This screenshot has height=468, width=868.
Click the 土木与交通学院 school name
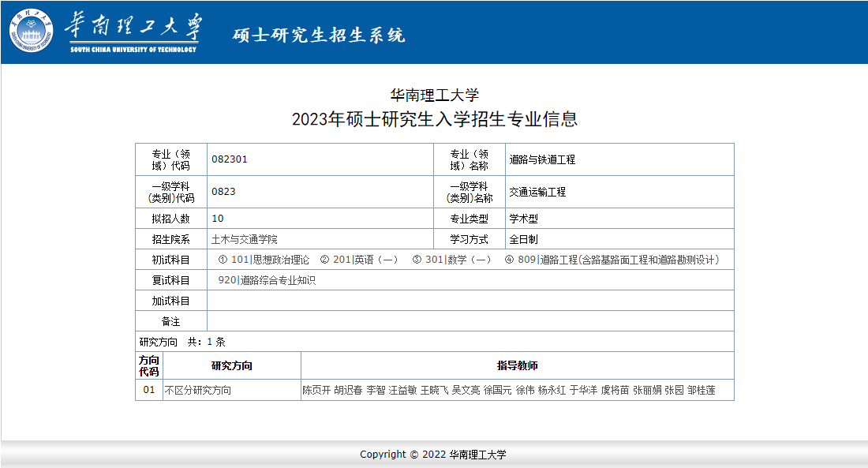(245, 239)
